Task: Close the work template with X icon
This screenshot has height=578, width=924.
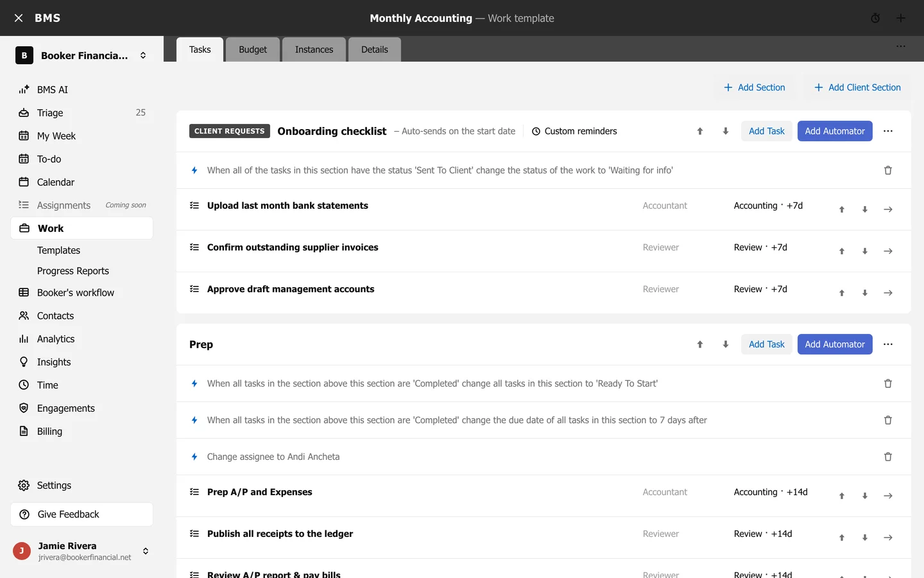Action: click(x=19, y=18)
